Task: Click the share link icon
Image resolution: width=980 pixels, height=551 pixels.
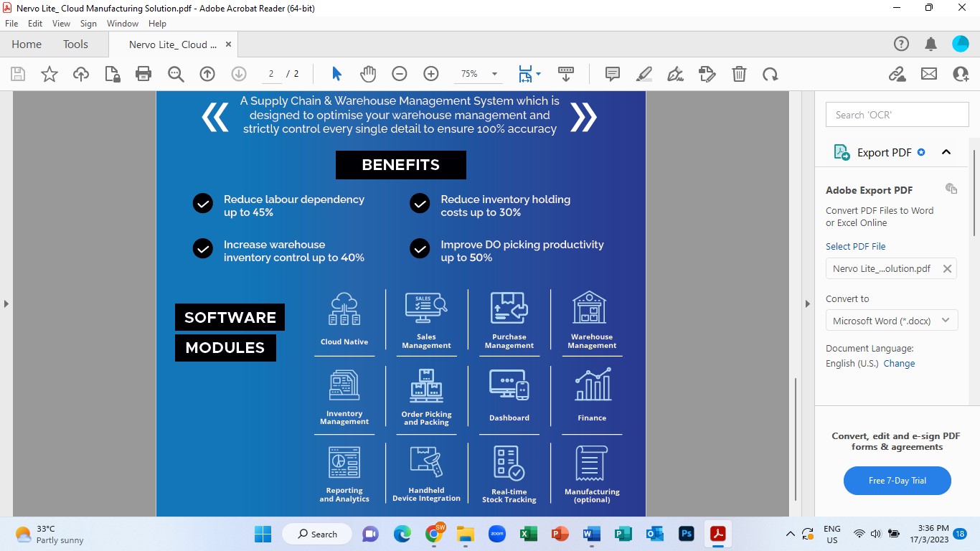Action: pos(897,74)
